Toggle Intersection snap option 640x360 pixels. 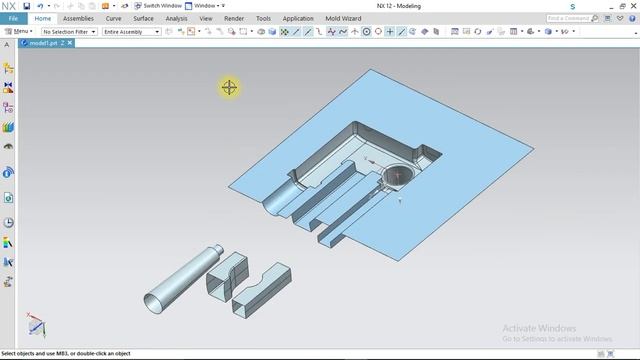(355, 31)
